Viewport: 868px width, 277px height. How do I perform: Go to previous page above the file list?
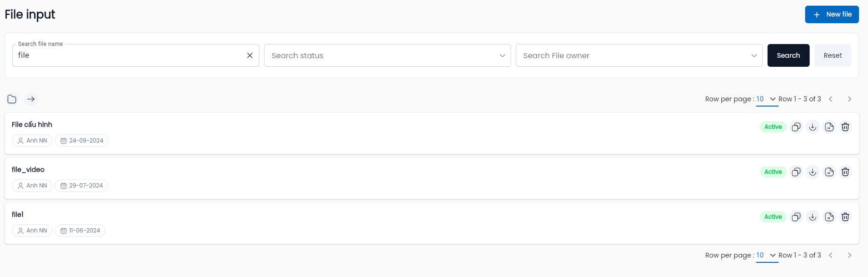point(831,99)
